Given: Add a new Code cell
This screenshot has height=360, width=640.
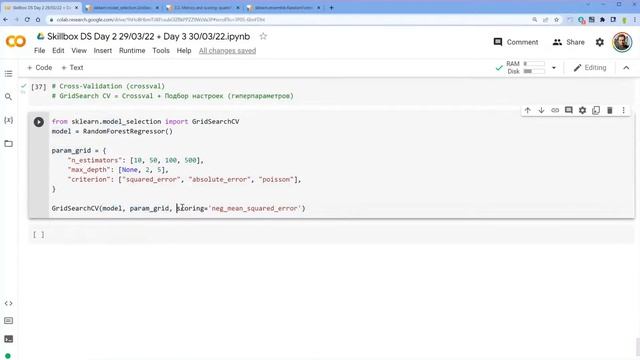Looking at the screenshot, I should tap(40, 68).
